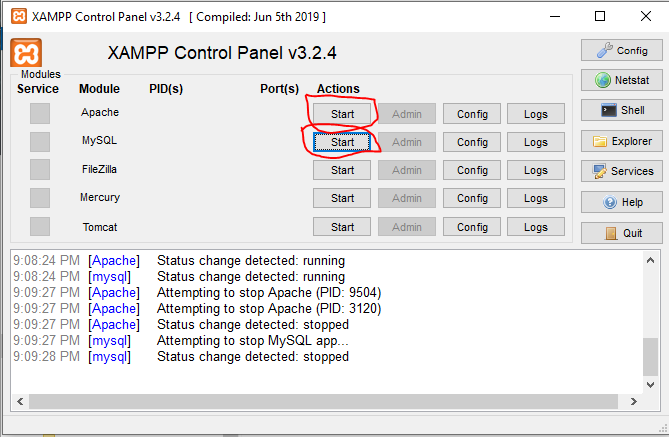Click the 'Service' column header
Viewport: 669px width, 437px height.
(x=38, y=89)
